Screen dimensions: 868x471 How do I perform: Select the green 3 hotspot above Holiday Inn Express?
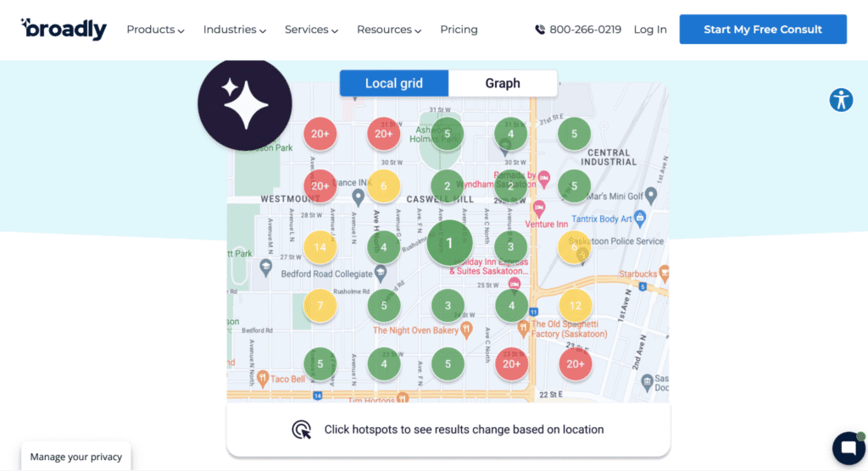[510, 247]
